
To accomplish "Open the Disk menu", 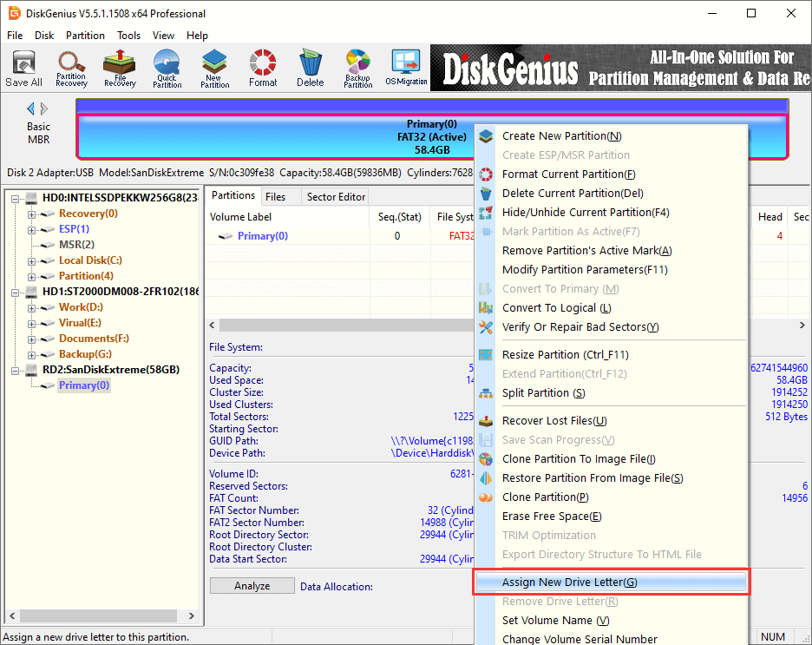I will tap(44, 36).
